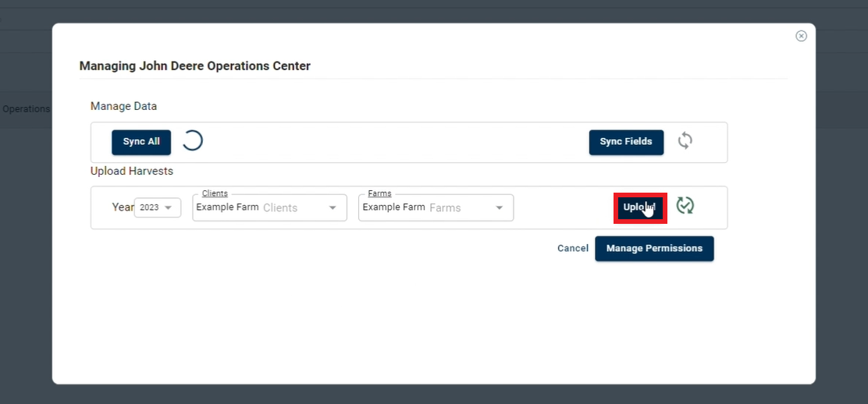The image size is (868, 404).
Task: Click the Manage Data section label
Action: pyautogui.click(x=123, y=106)
